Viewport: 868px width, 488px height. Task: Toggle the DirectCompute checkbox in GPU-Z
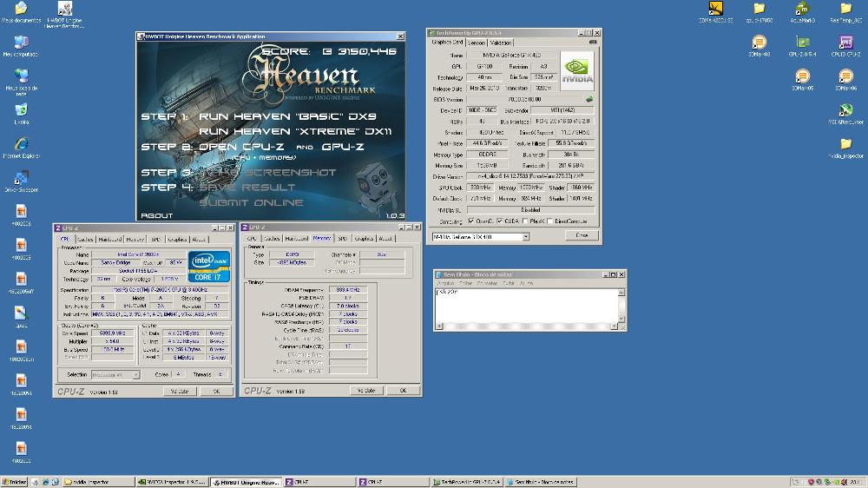[549, 221]
